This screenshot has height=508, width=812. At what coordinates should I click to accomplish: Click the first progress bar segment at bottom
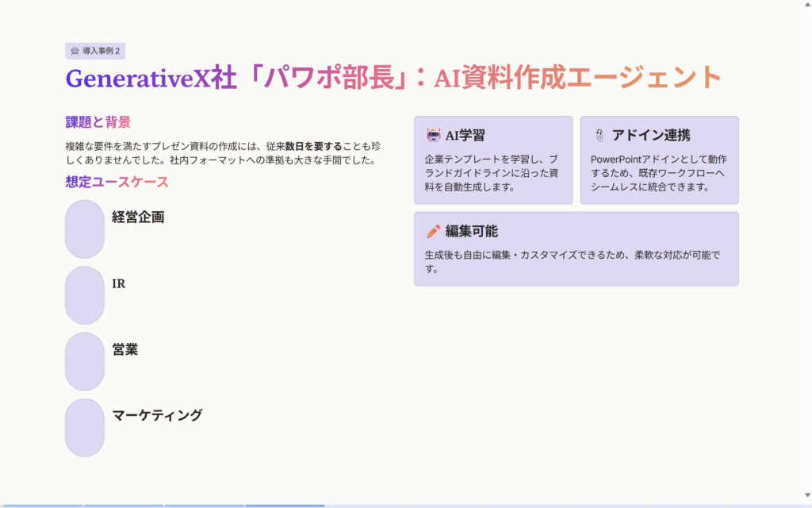coord(41,506)
